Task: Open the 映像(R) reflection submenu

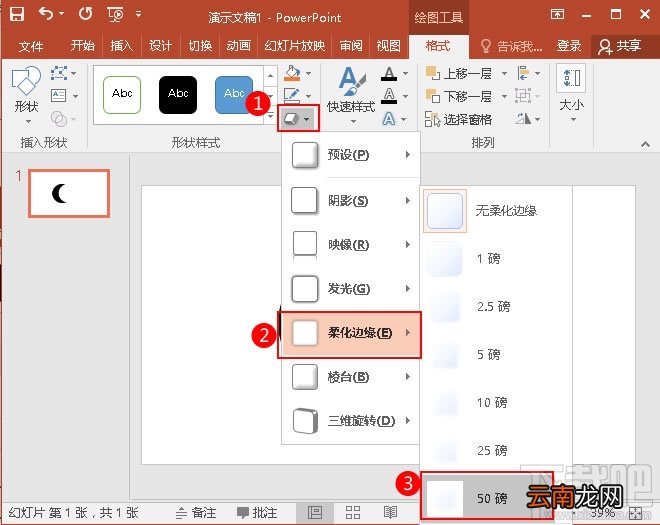Action: click(x=351, y=245)
